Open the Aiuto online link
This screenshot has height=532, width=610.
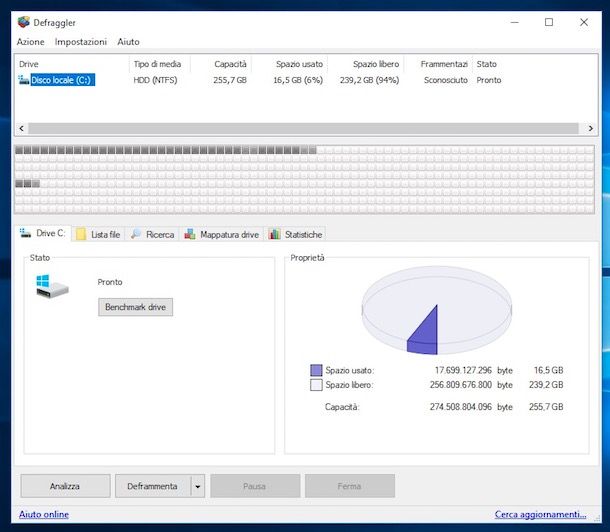(x=44, y=514)
